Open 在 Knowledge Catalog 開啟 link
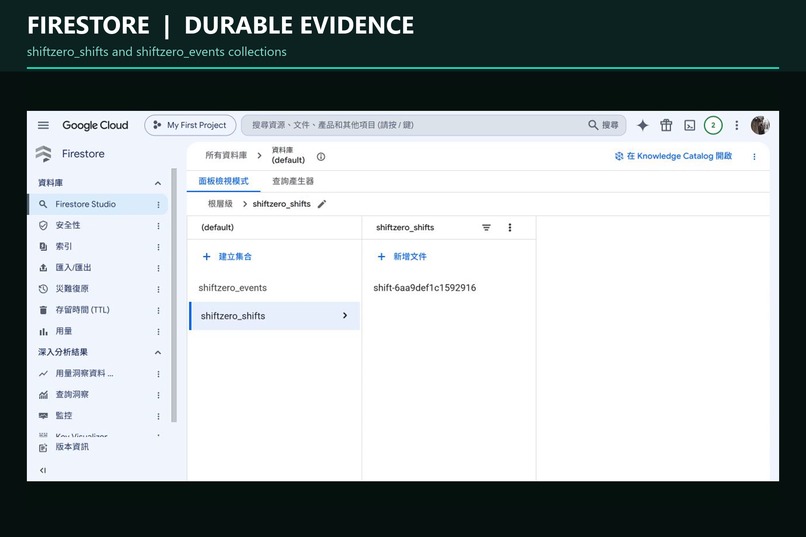 click(673, 156)
